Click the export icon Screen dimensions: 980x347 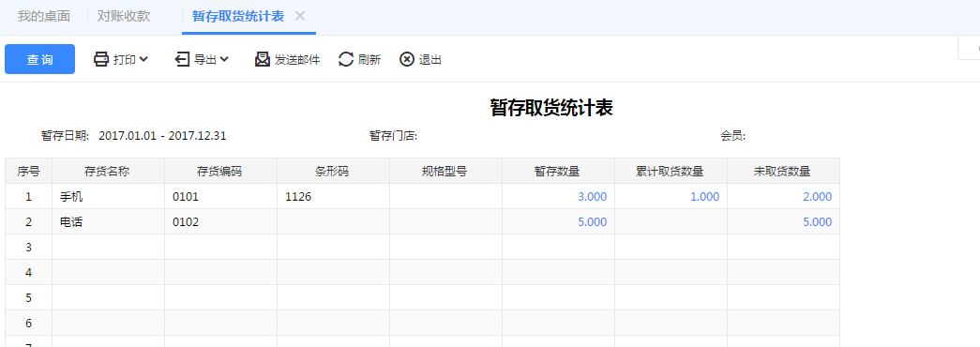point(182,59)
